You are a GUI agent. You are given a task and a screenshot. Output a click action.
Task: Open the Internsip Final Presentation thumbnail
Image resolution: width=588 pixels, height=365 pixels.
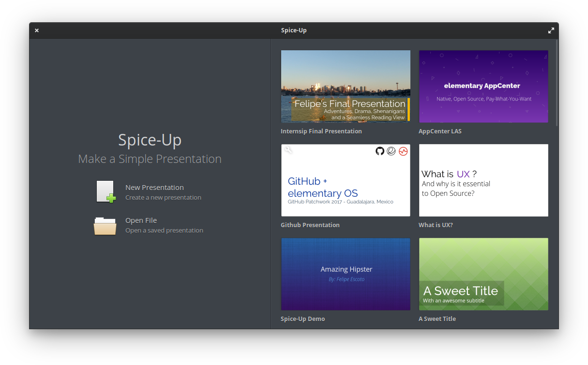coord(346,87)
